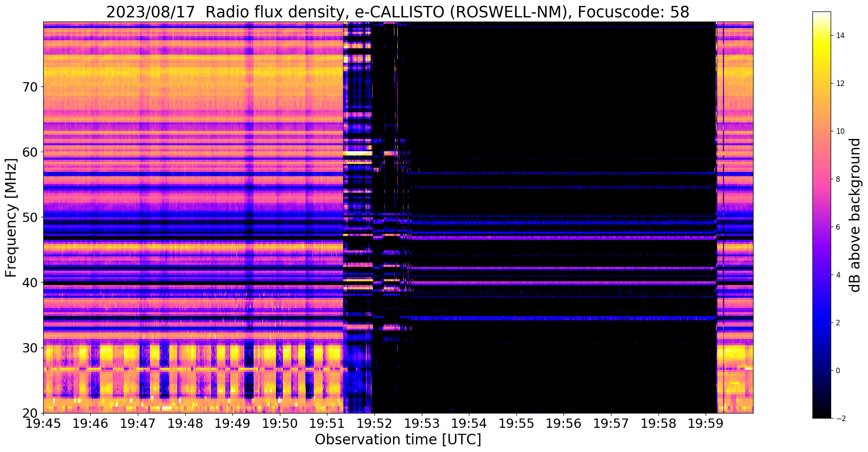This screenshot has height=452, width=868.
Task: Click the 19:45 time tick label
Action: coord(43,423)
